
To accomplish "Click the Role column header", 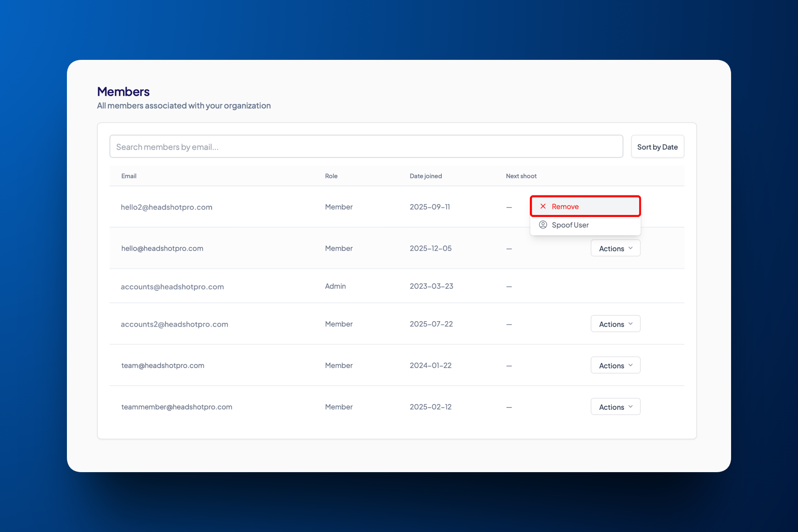I will (x=331, y=176).
